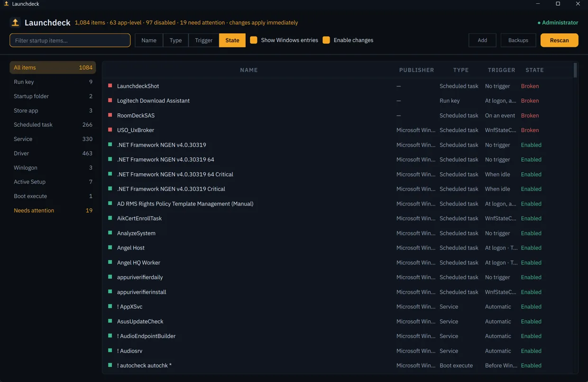Filter by Store app category
This screenshot has width=588, height=382.
coord(53,111)
